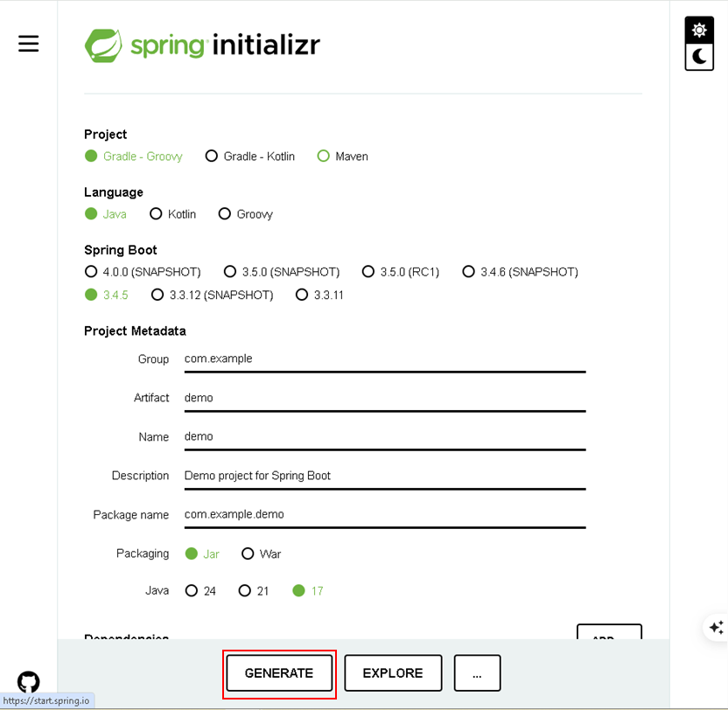
Task: Switch to dark theme moon icon
Action: [x=699, y=57]
